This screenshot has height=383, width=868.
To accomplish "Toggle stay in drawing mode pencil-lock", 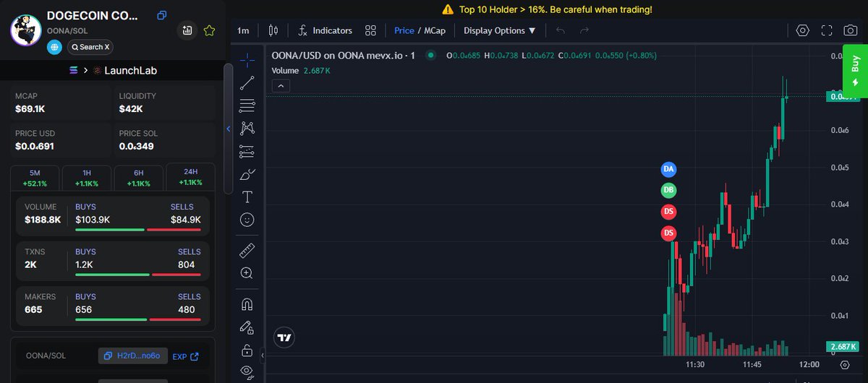I will (247, 327).
